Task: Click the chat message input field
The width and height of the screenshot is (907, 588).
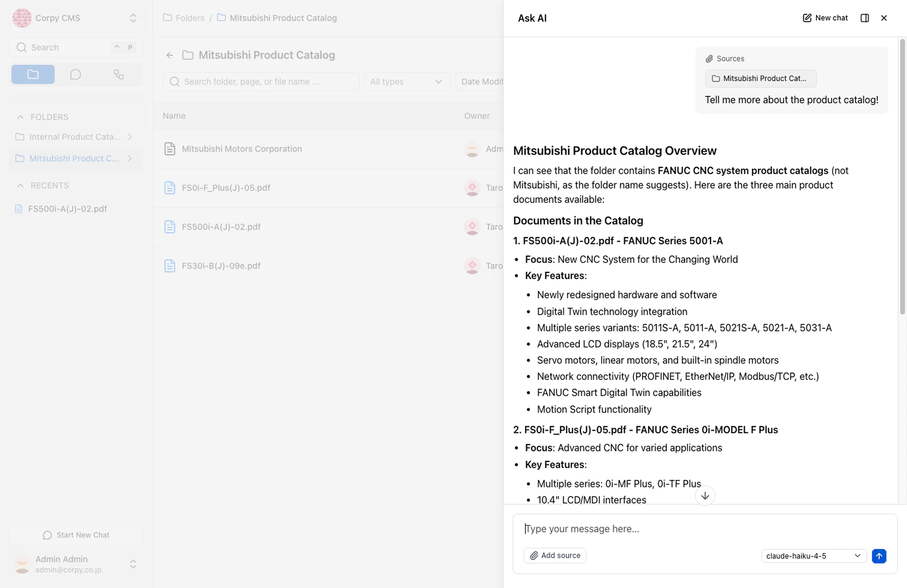Action: point(705,529)
